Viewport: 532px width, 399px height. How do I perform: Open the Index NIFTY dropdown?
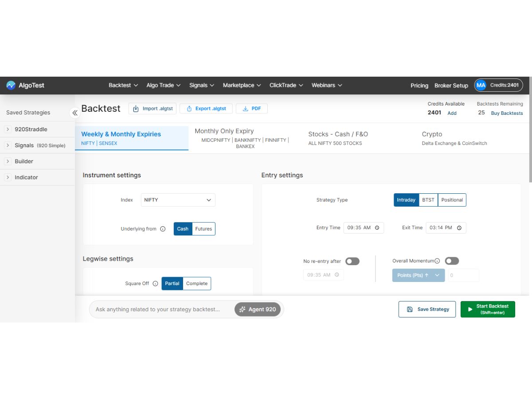(178, 200)
